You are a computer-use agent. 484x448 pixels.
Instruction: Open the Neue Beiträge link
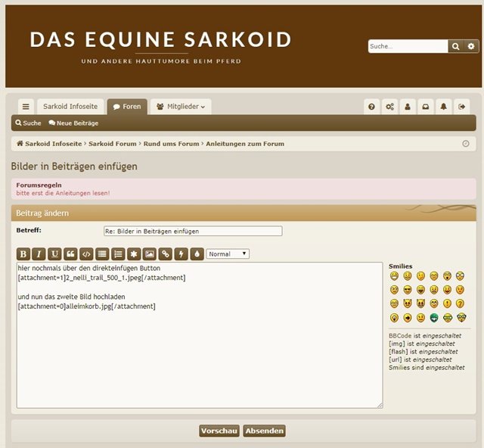tap(73, 123)
